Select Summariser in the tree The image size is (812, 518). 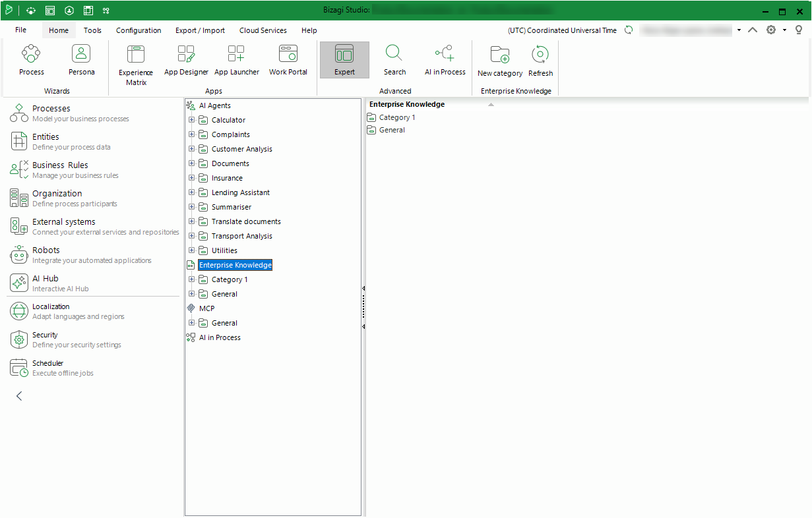pyautogui.click(x=232, y=207)
